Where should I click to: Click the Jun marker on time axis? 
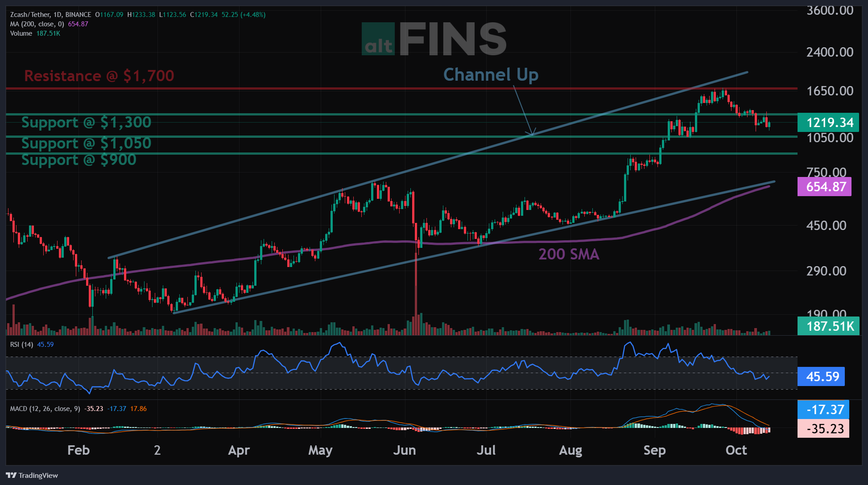[405, 450]
